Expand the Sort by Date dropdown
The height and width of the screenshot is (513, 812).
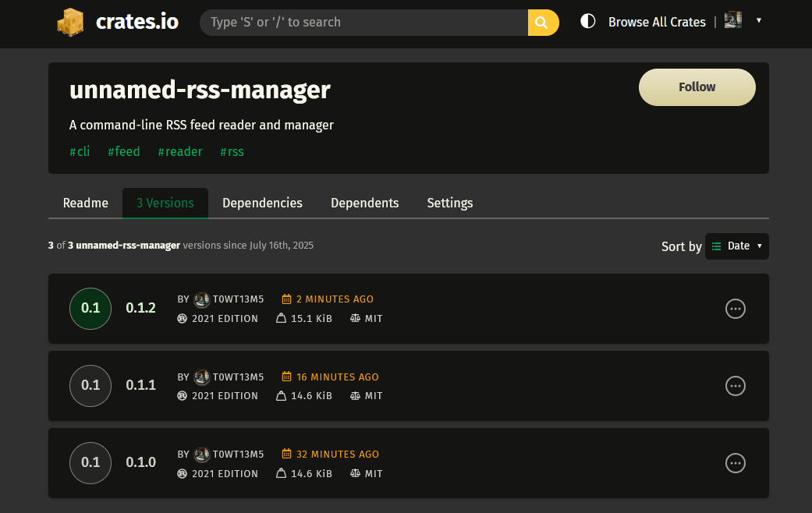click(736, 246)
